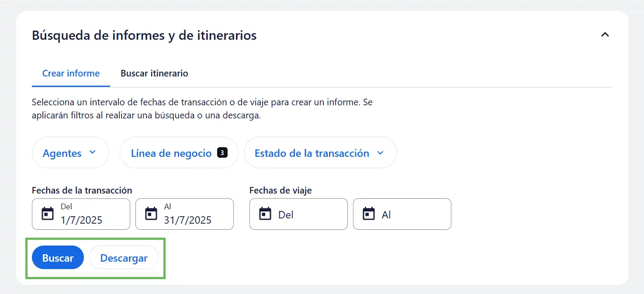The width and height of the screenshot is (644, 294).
Task: Click the chevron arrow beside Agentes
Action: pyautogui.click(x=92, y=152)
